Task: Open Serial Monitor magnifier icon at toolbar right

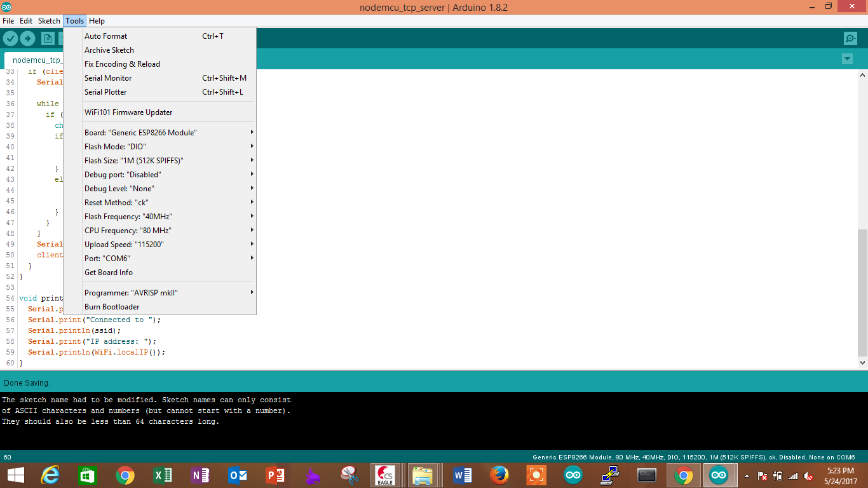Action: click(x=850, y=39)
